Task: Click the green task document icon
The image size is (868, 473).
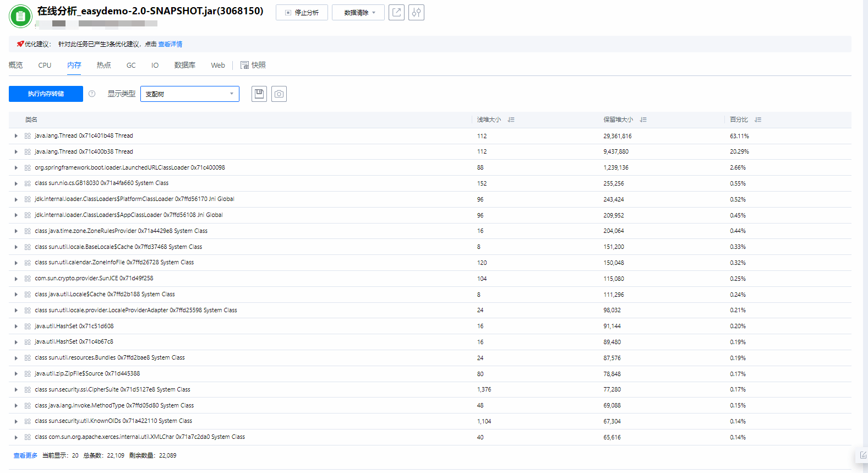Action: tap(21, 16)
